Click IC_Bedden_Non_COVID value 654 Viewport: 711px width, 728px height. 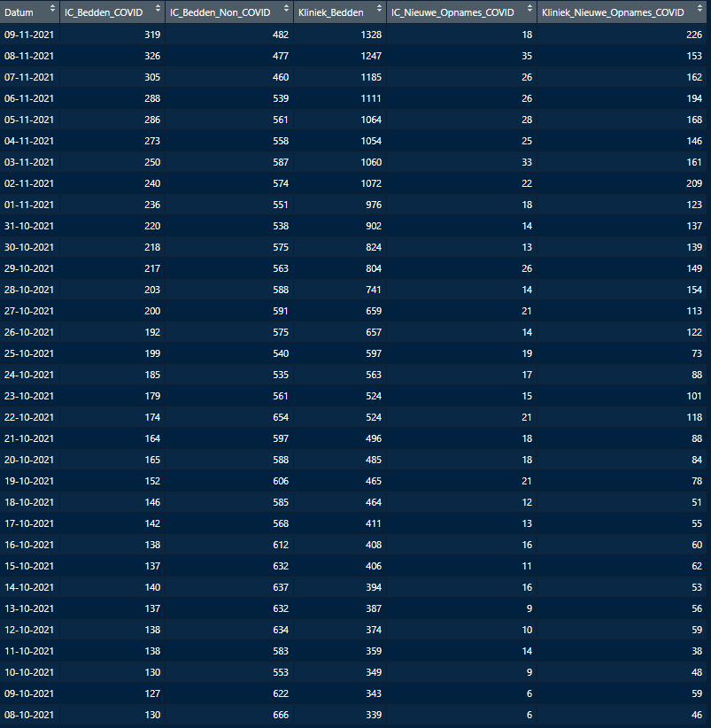click(x=281, y=417)
